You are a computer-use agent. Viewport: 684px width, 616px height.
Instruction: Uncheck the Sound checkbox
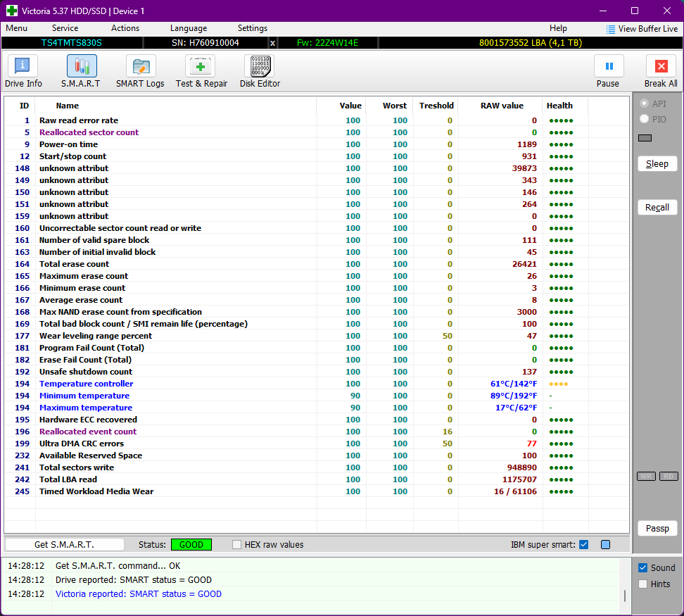(x=642, y=567)
